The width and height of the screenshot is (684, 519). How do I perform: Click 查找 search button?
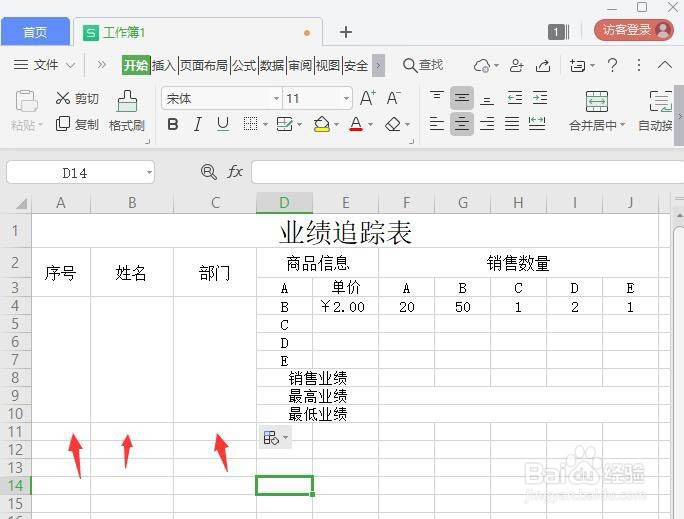coord(423,65)
